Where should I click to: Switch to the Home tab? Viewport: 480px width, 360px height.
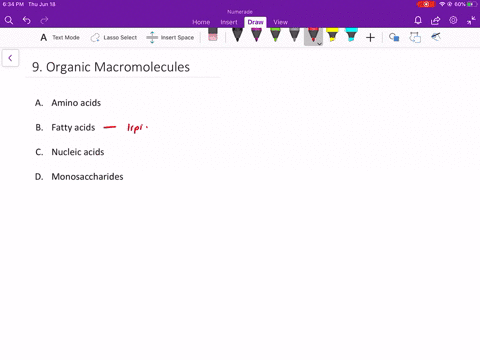pyautogui.click(x=201, y=22)
